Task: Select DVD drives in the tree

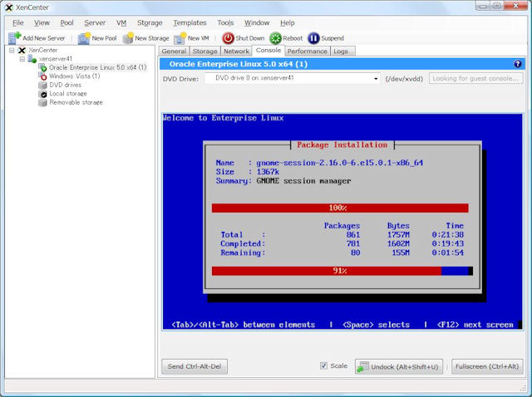Action: [x=66, y=85]
